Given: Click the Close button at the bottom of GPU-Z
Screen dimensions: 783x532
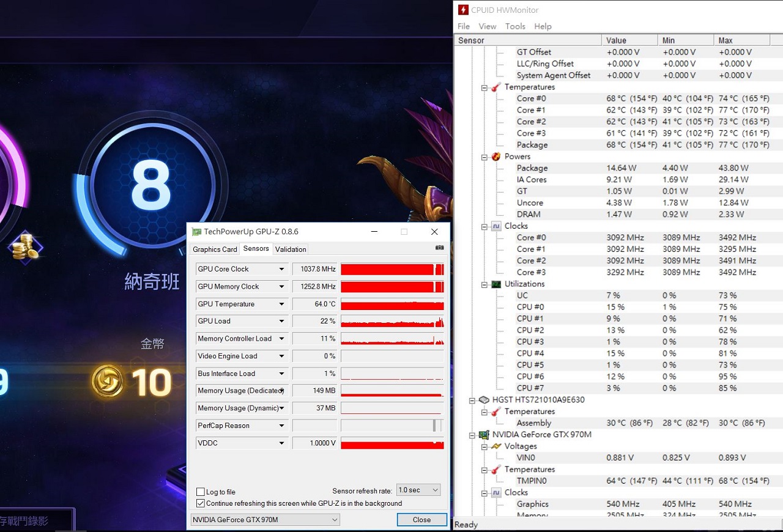Looking at the screenshot, I should click(x=421, y=520).
